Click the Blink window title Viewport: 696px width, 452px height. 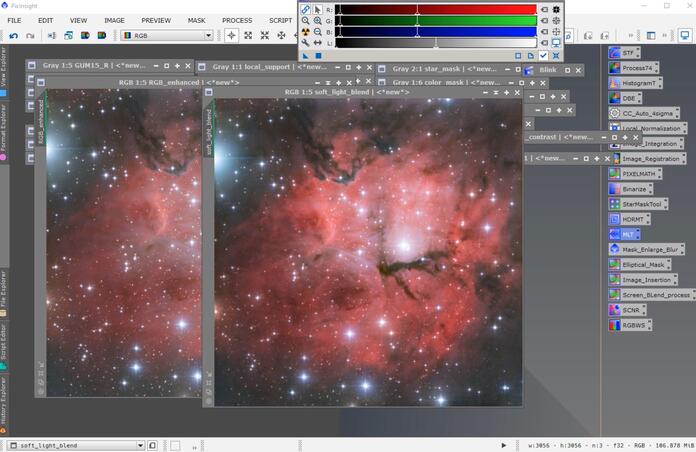pos(548,70)
